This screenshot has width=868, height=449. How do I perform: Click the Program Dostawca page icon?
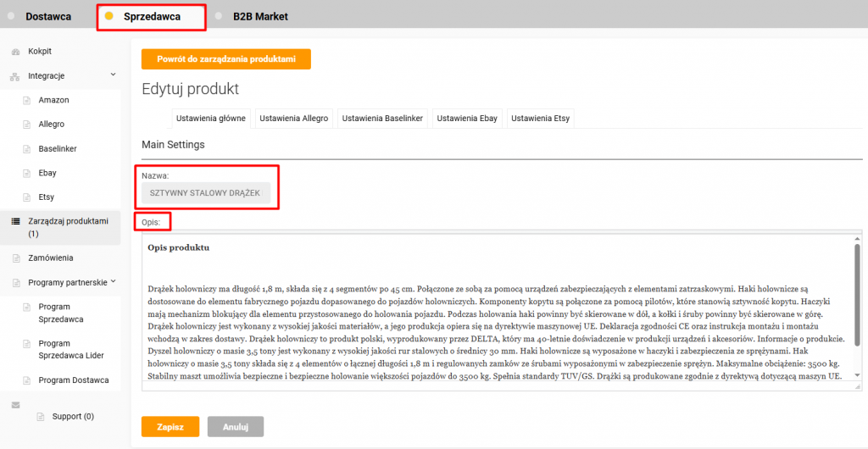[x=26, y=380]
